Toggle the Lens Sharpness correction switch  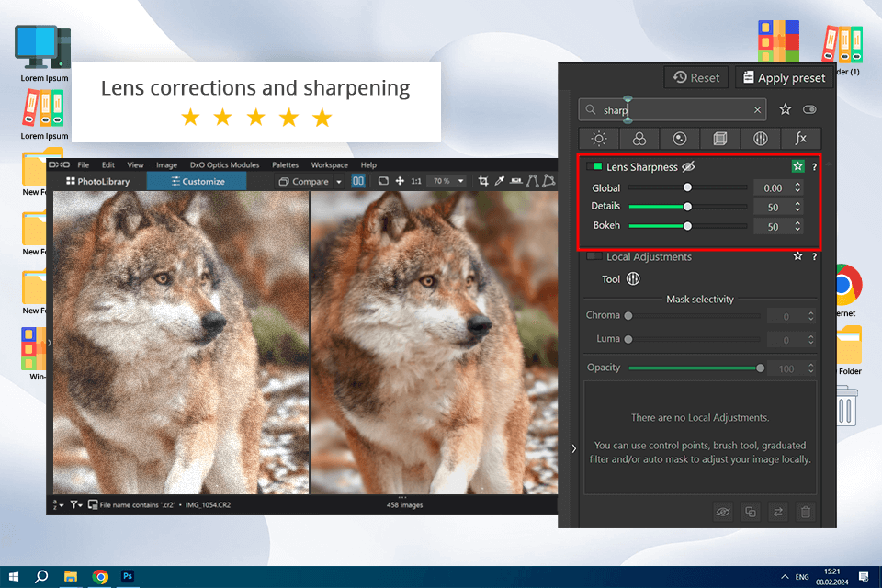tap(594, 167)
